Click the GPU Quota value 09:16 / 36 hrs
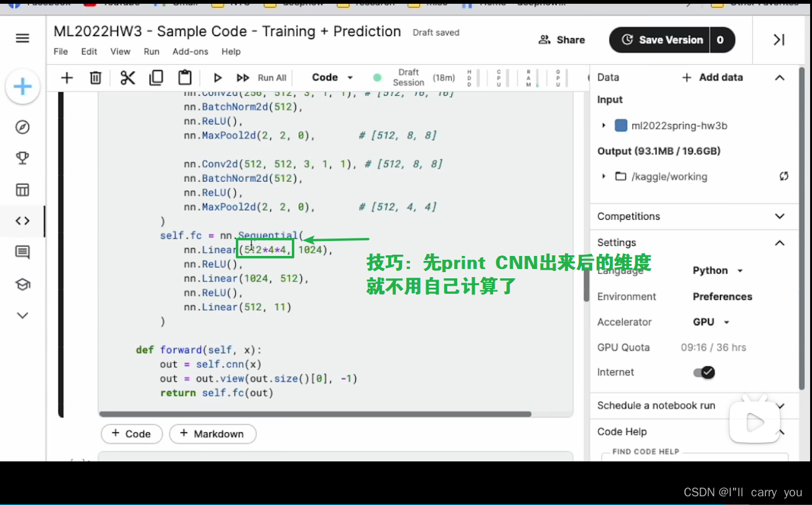 [x=713, y=347]
